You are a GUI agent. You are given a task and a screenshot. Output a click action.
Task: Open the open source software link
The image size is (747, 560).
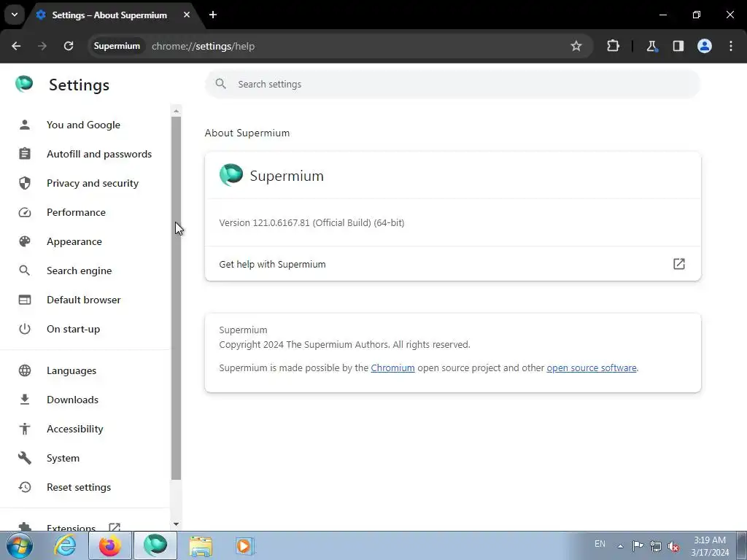(x=591, y=368)
